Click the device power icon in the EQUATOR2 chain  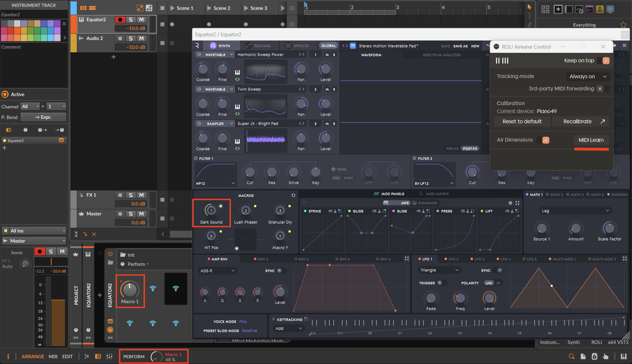click(x=110, y=254)
